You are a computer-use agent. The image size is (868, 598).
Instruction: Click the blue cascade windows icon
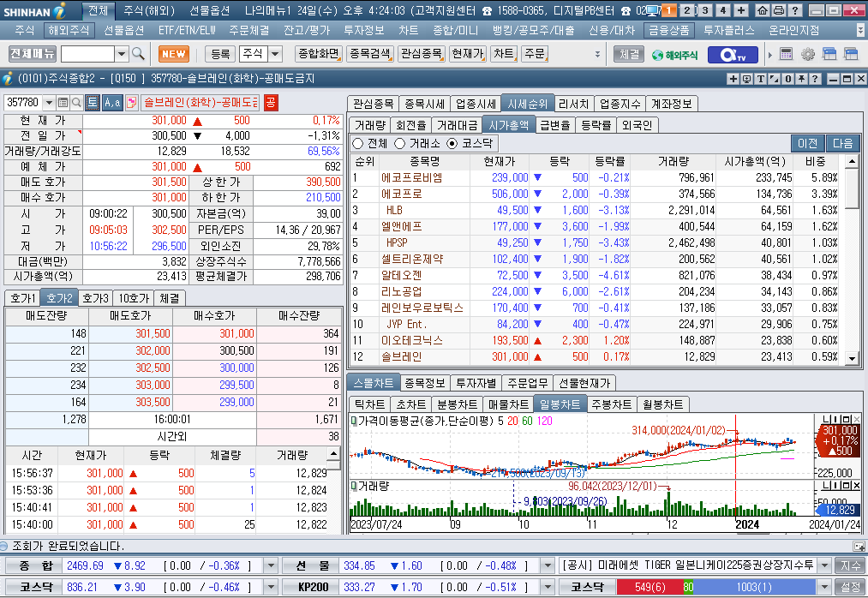[829, 54]
